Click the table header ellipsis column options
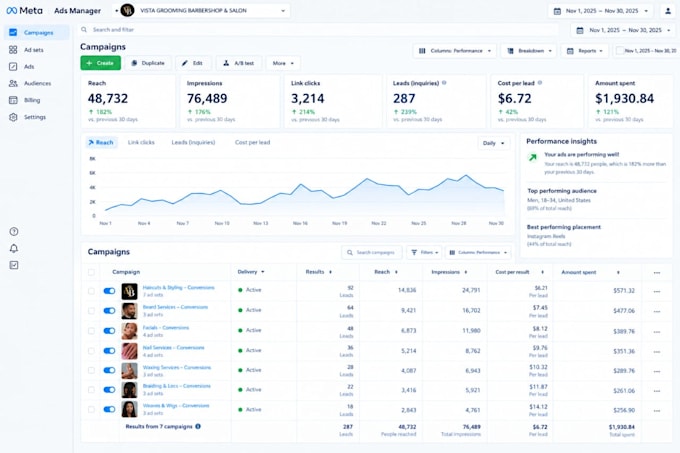 point(657,273)
